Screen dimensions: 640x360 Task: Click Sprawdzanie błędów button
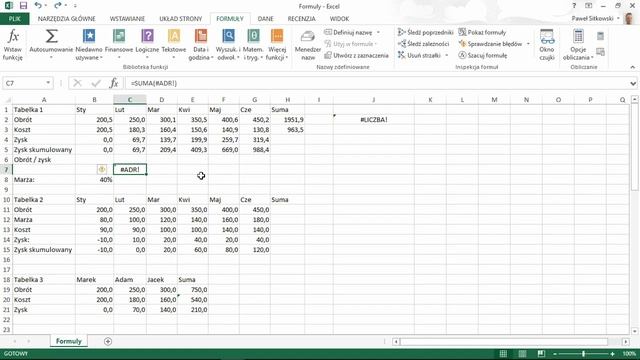click(490, 44)
